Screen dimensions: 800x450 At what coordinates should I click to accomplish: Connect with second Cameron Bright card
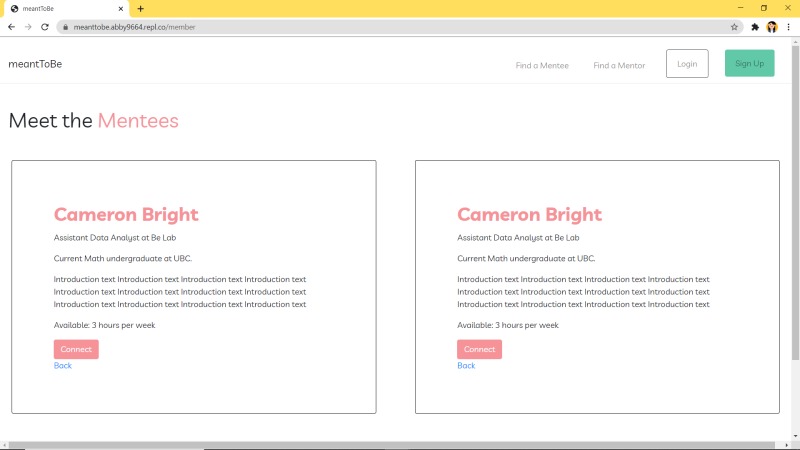(x=479, y=349)
